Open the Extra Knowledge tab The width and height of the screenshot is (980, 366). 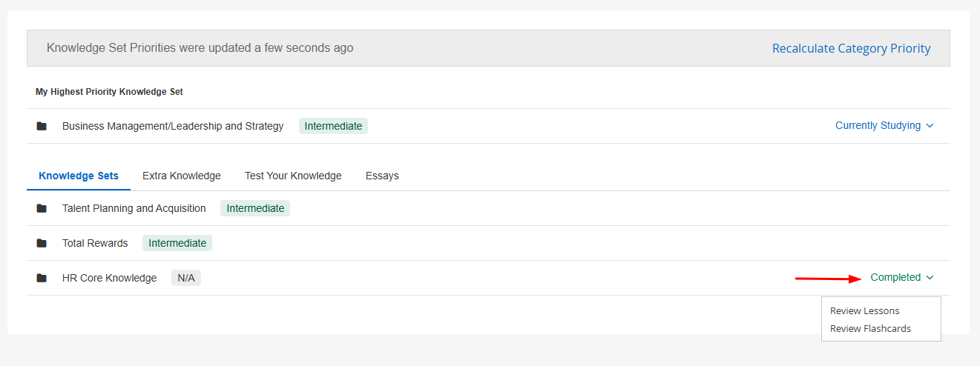coord(182,176)
